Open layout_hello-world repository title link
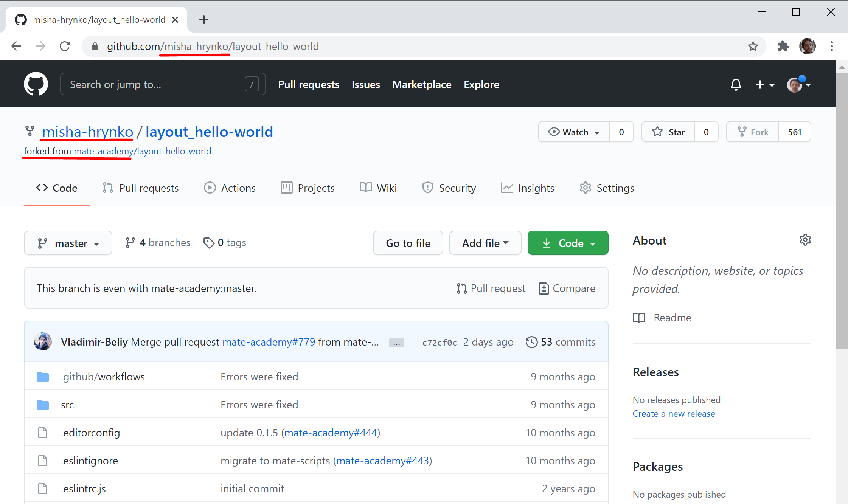 [x=209, y=132]
